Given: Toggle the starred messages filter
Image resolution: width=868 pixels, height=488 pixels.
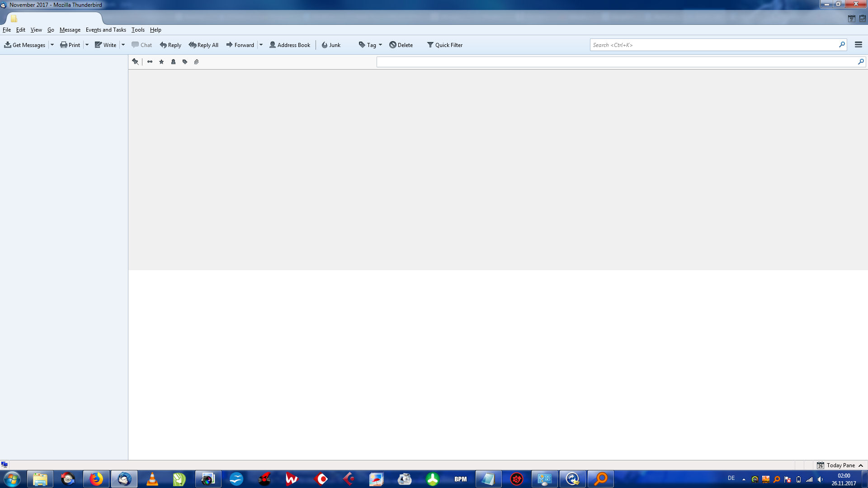Looking at the screenshot, I should [x=161, y=62].
